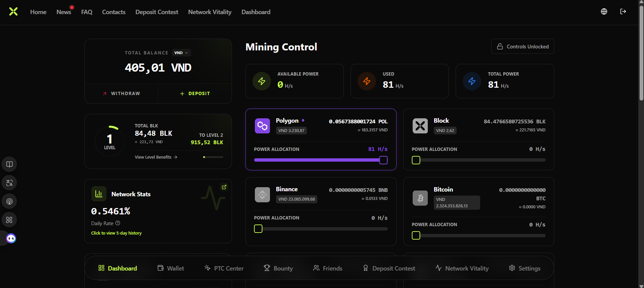
Task: Click the orange Used power bolt icon
Action: pyautogui.click(x=367, y=81)
